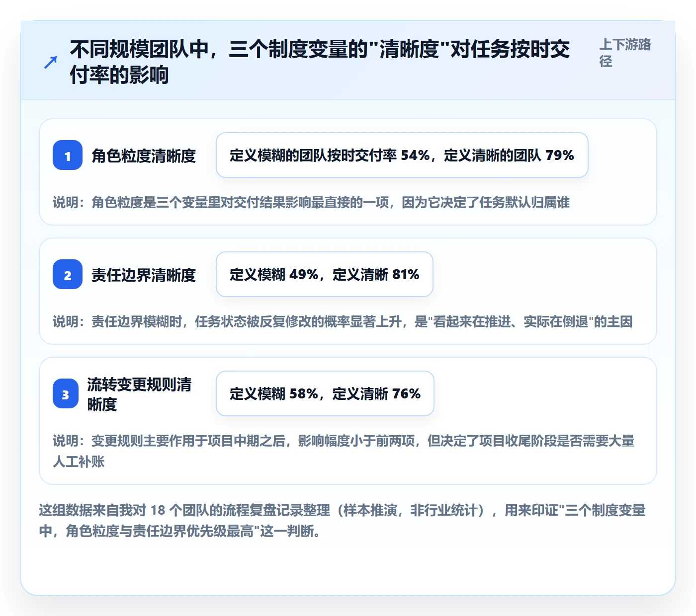Click the value box 定义模糊 58%，定义清晰 76%
The width and height of the screenshot is (696, 616).
click(x=325, y=393)
